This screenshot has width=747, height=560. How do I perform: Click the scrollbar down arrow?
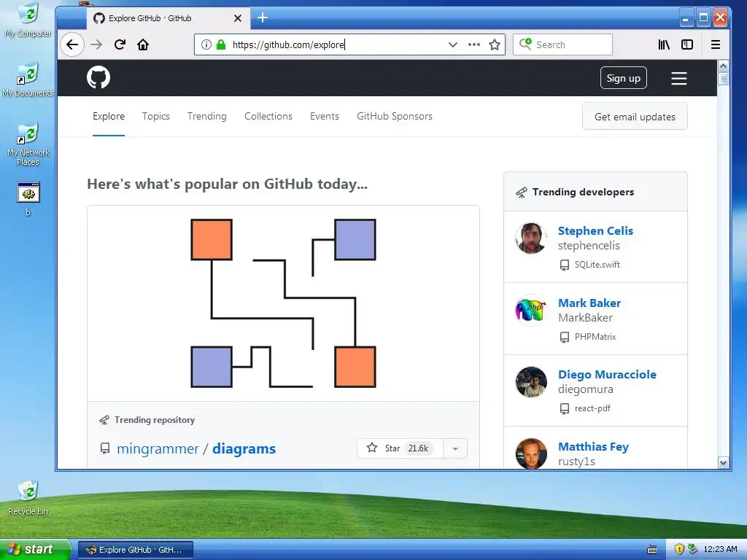pos(723,462)
